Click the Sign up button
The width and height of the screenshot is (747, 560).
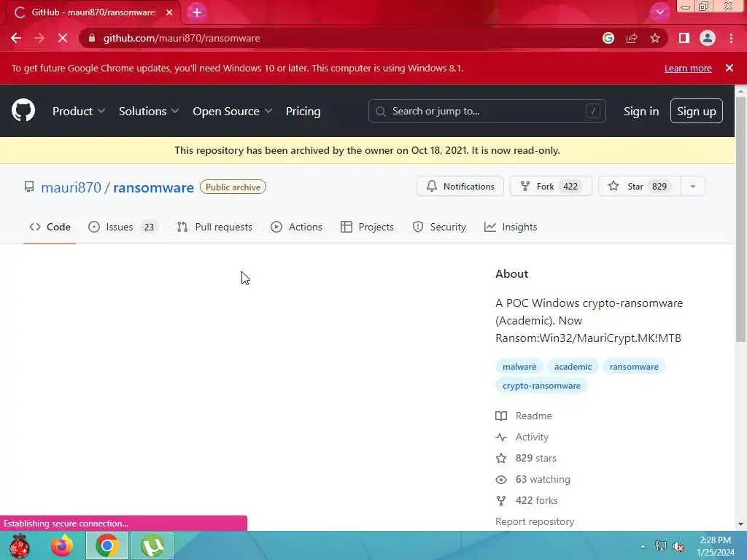[696, 111]
